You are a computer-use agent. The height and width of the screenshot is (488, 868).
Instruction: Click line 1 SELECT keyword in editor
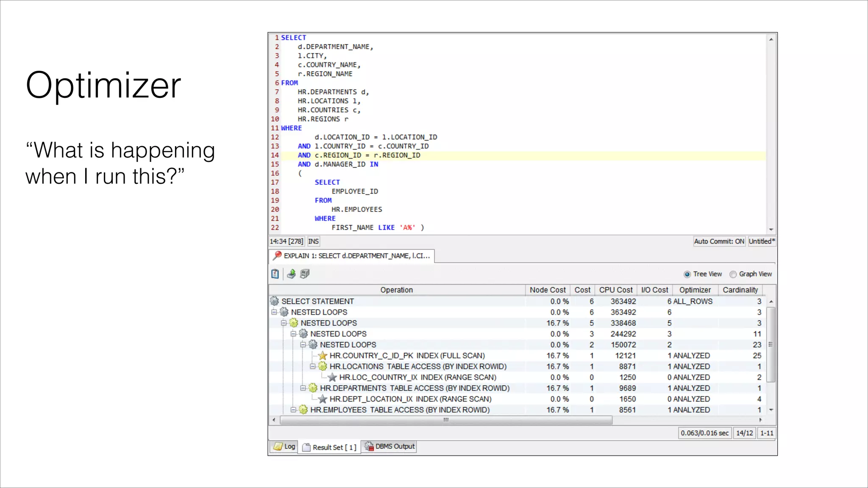[x=294, y=38]
